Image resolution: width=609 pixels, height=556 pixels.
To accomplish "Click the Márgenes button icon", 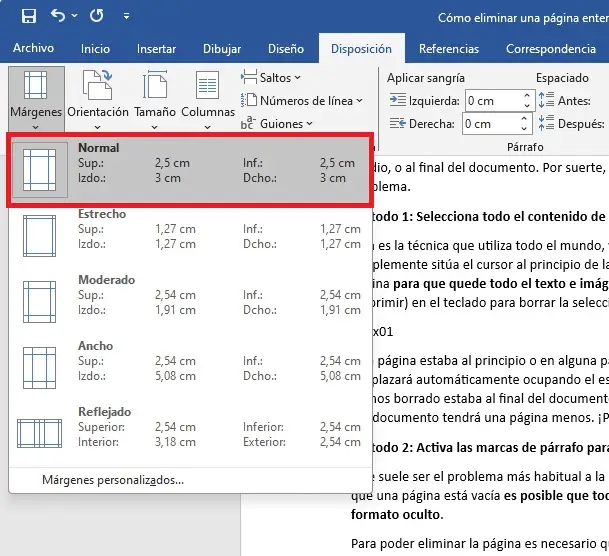I will [36, 85].
